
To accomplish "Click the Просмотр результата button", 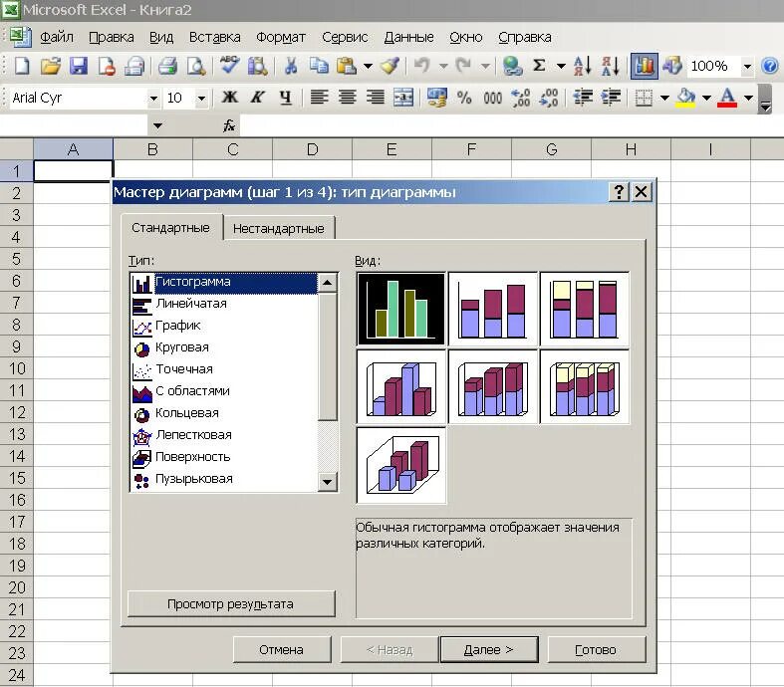I will point(230,604).
